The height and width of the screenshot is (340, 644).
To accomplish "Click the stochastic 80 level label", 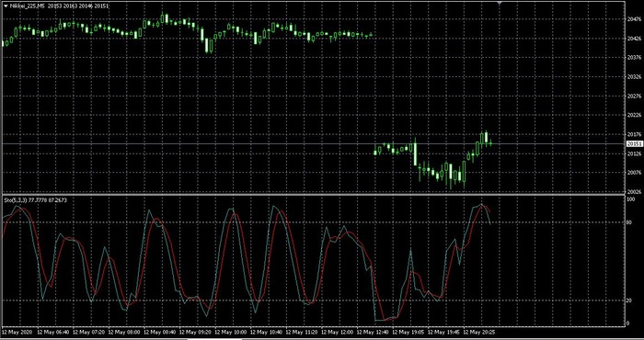I will (x=628, y=222).
